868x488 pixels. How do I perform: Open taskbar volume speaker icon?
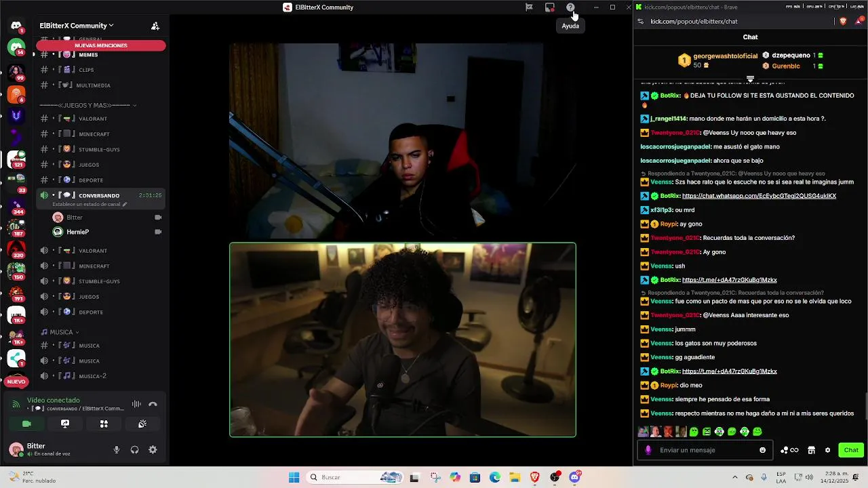pyautogui.click(x=809, y=477)
